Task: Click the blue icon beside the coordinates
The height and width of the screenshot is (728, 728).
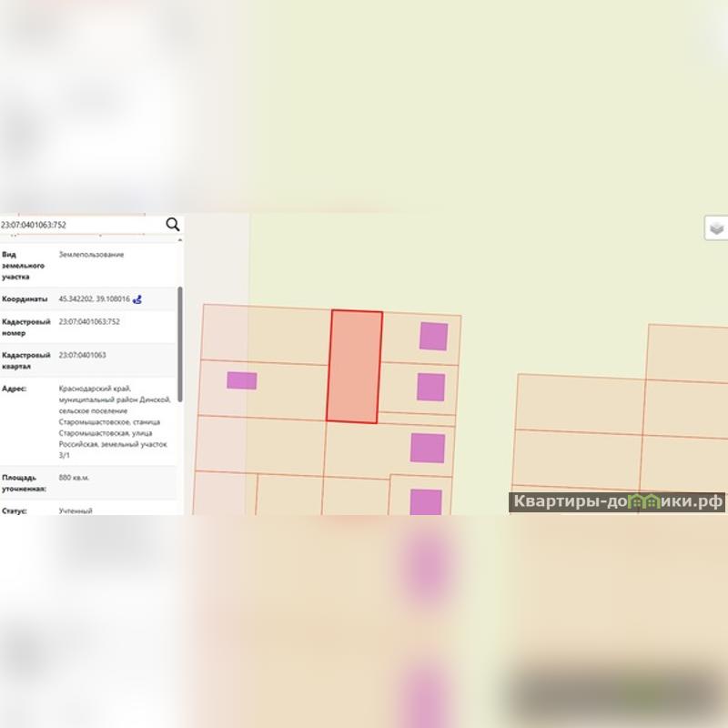Action: [137, 299]
